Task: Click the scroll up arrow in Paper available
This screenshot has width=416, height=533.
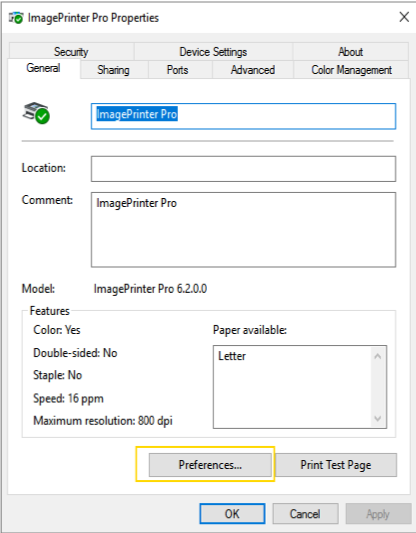Action: [x=378, y=356]
